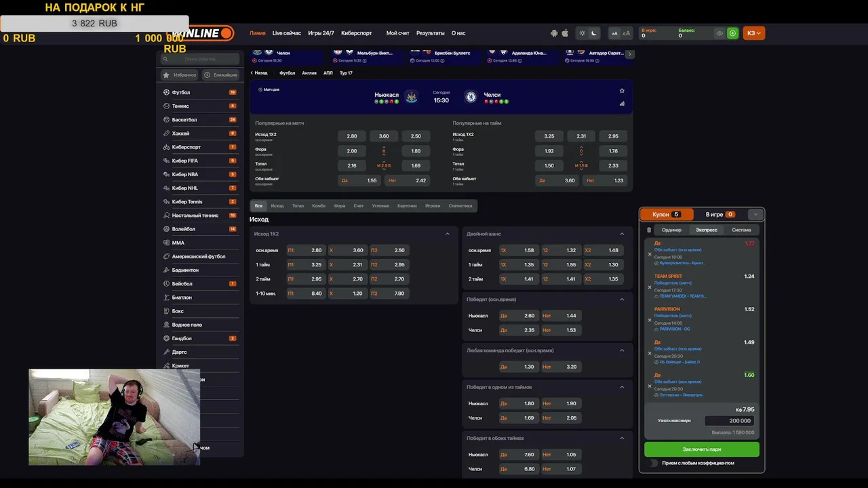Open match statistics chart icon

point(622,104)
